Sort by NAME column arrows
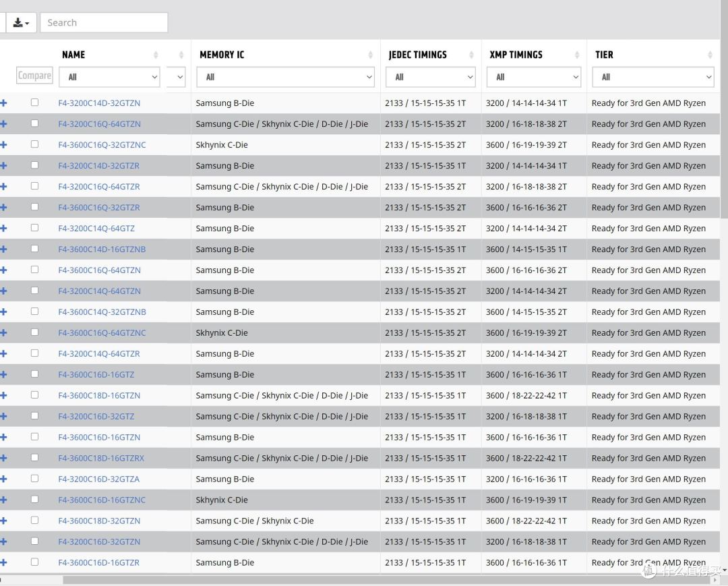The width and height of the screenshot is (728, 586). 156,55
